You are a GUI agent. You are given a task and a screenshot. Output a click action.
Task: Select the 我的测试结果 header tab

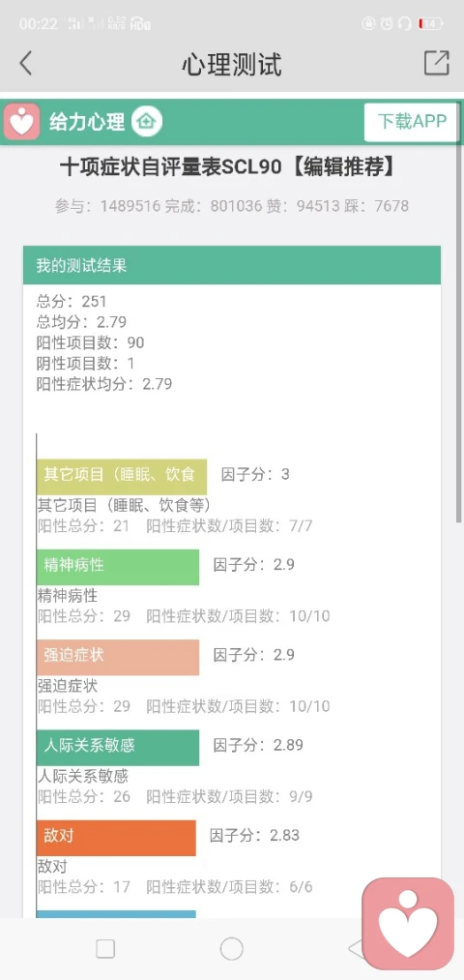point(232,265)
